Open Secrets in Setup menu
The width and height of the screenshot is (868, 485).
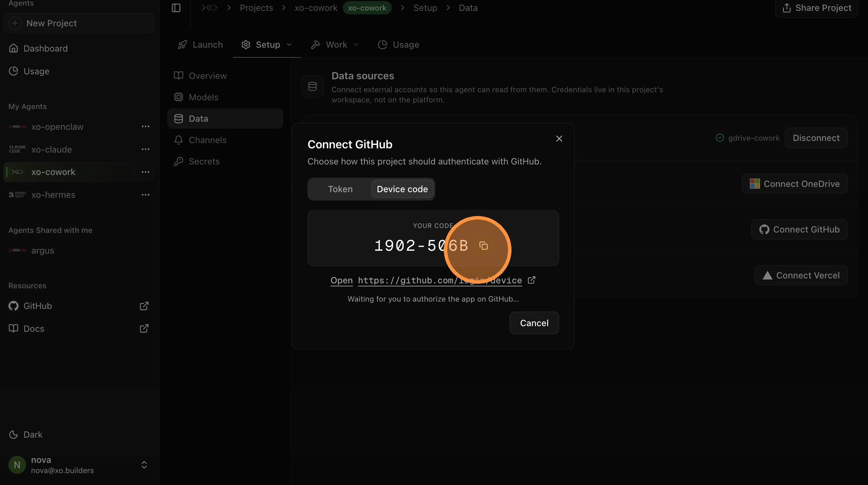(225, 161)
